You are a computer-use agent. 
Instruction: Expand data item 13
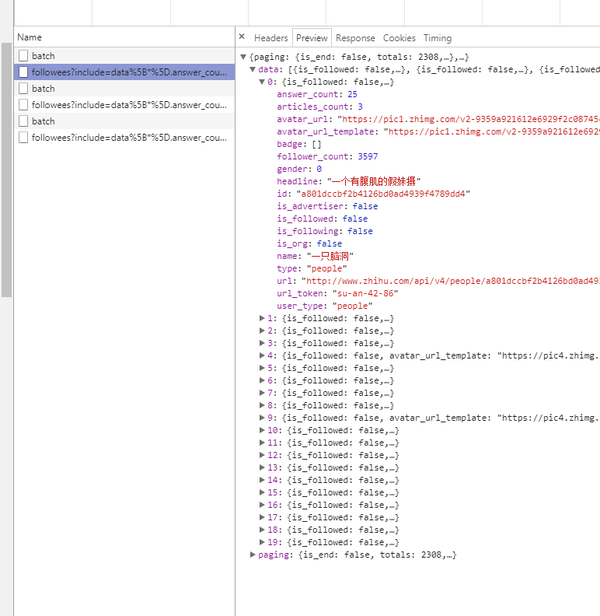tap(262, 468)
